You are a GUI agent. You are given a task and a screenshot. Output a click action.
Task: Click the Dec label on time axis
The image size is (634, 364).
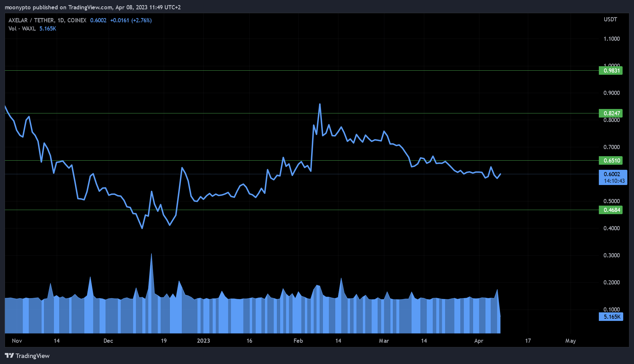point(108,341)
